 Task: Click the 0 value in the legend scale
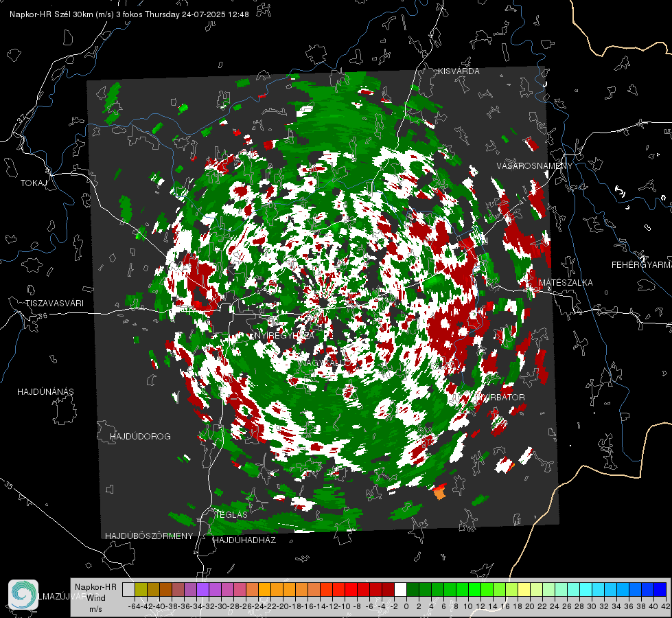[x=406, y=606]
